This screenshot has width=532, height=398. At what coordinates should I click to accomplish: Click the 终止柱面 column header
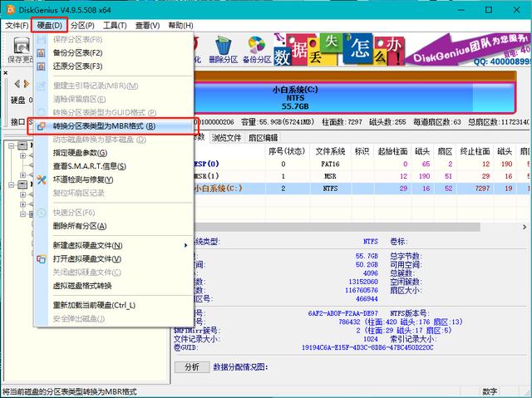pos(475,151)
